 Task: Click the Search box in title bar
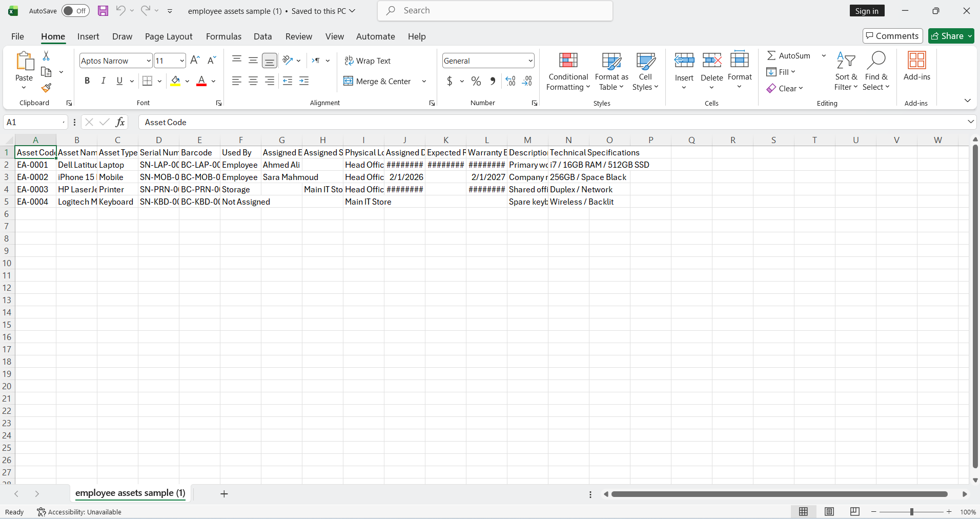tap(495, 11)
